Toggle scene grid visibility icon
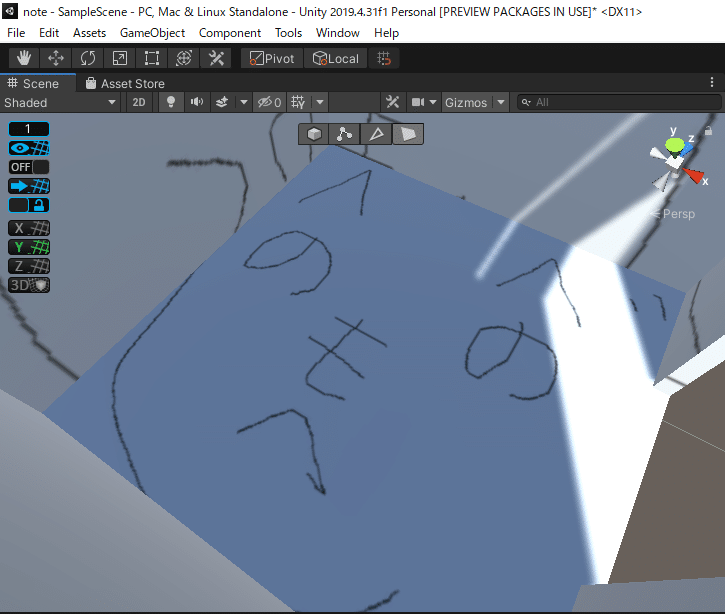This screenshot has height=614, width=725. 298,102
